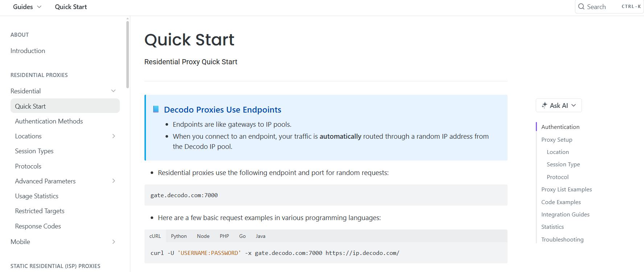Click the Decodo Proxies Use Endpoints heading

(x=223, y=110)
